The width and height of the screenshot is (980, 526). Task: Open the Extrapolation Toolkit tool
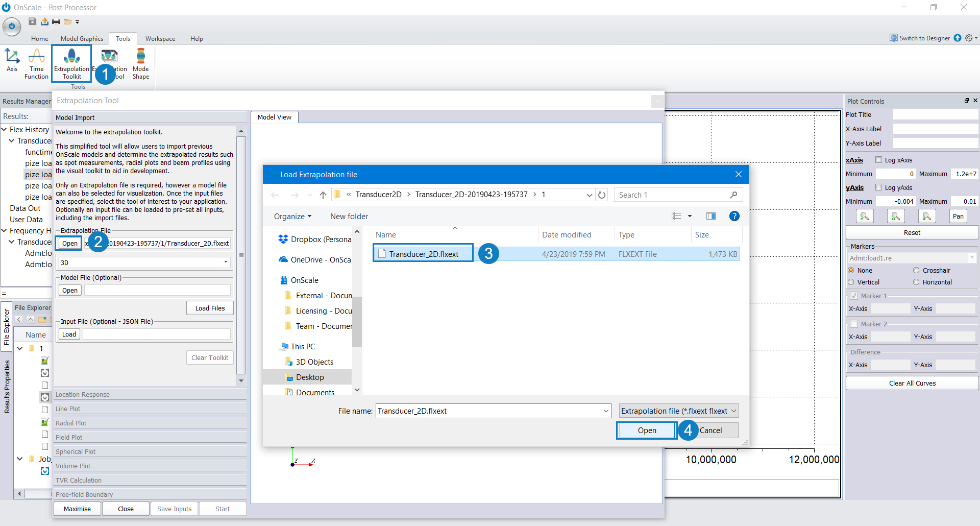click(x=71, y=64)
